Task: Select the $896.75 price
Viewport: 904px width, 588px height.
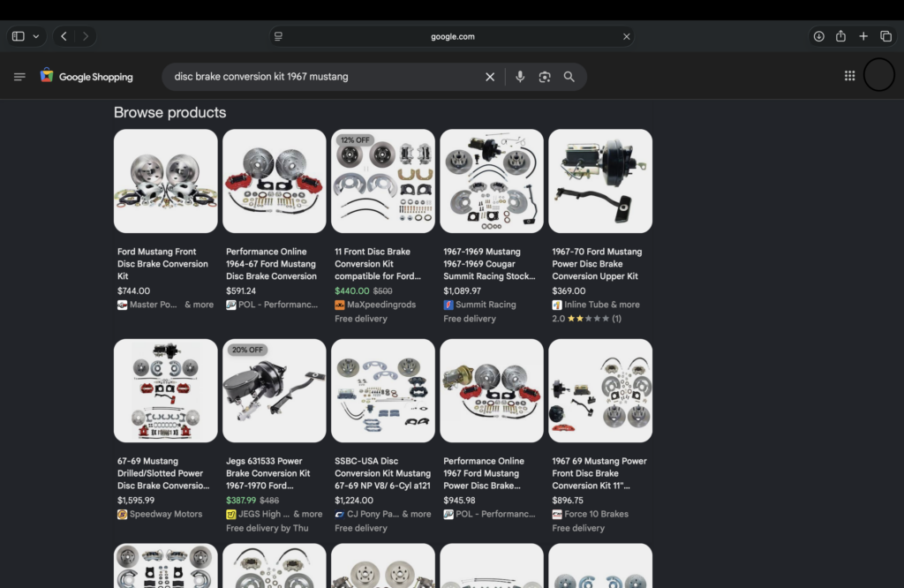Action: 568,501
